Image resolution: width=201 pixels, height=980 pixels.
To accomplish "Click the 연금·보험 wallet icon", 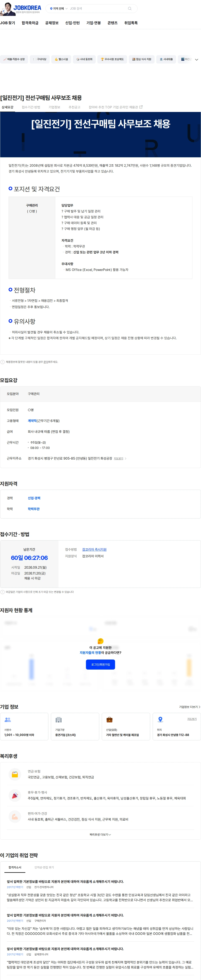I will click(15, 774).
